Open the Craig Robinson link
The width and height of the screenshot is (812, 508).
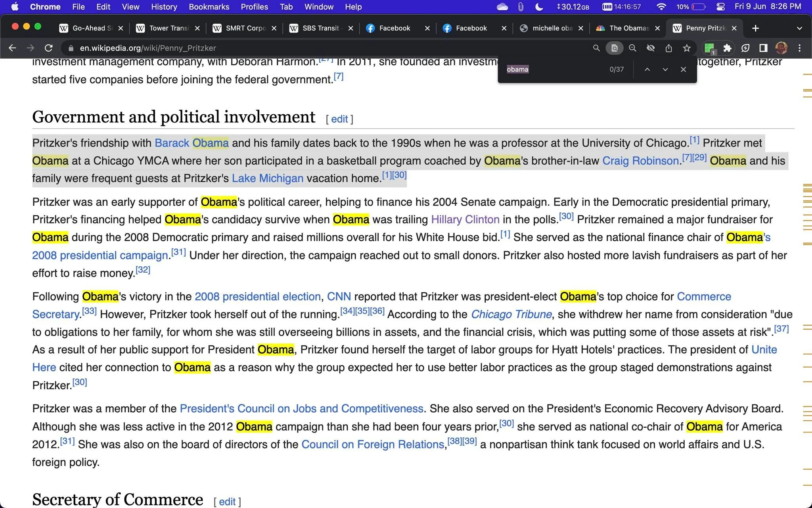pyautogui.click(x=640, y=161)
